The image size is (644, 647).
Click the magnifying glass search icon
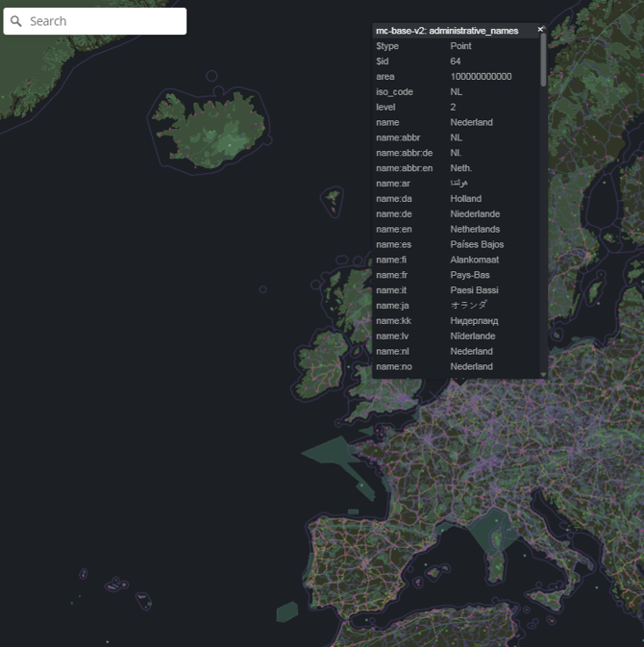point(16,21)
